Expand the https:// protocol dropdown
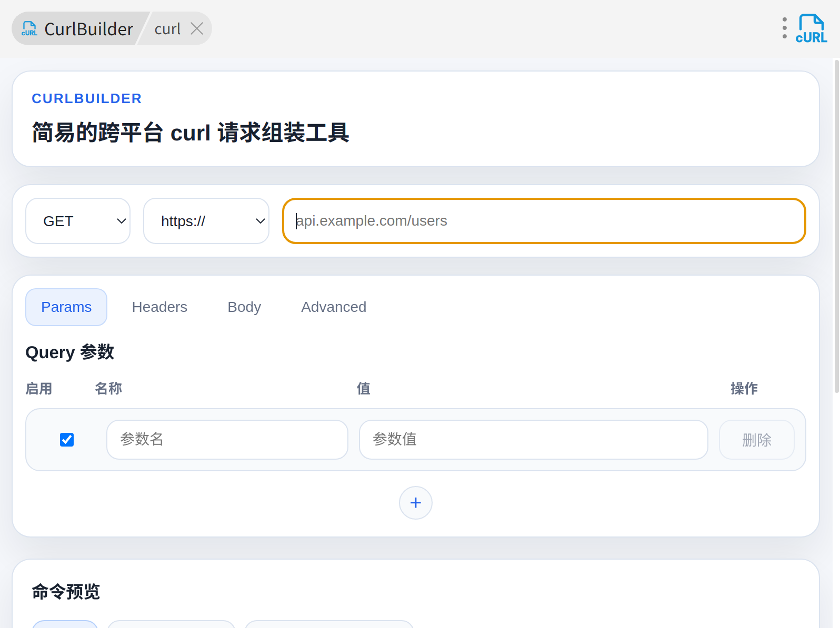 206,221
